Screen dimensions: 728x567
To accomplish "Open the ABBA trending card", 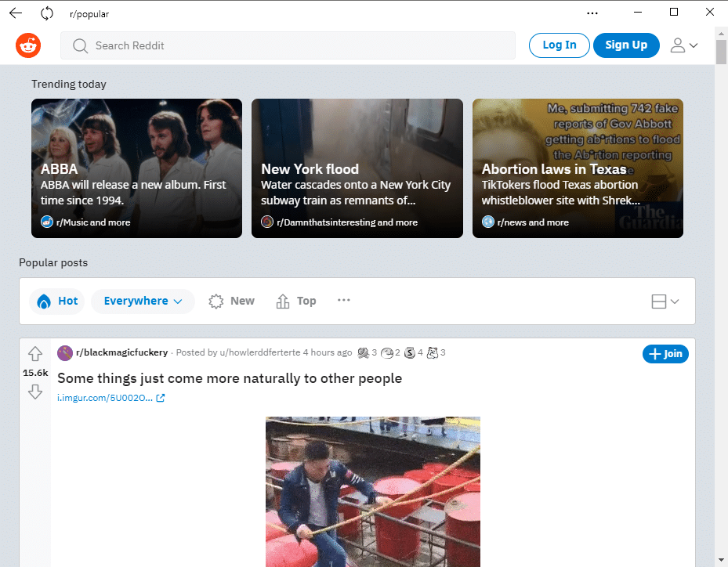I will 136,168.
